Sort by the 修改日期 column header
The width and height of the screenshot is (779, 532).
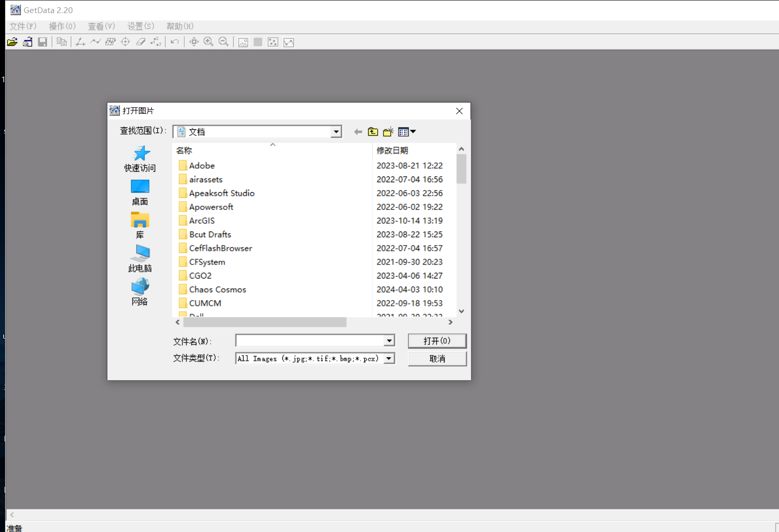point(414,150)
